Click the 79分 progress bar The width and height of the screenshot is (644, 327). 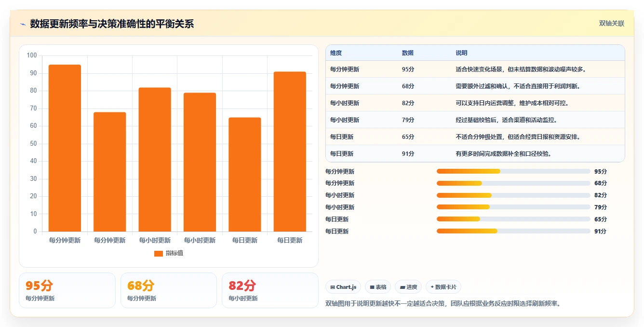point(513,207)
